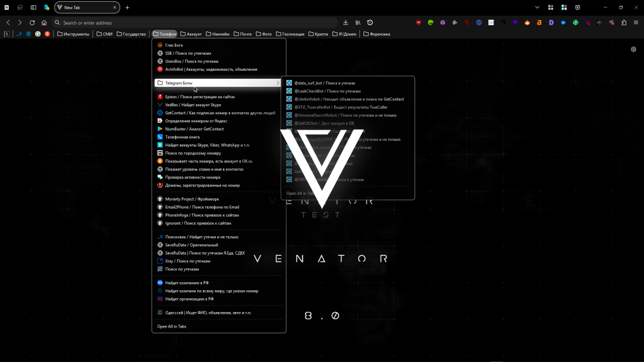Open the history clock icon

click(x=370, y=22)
